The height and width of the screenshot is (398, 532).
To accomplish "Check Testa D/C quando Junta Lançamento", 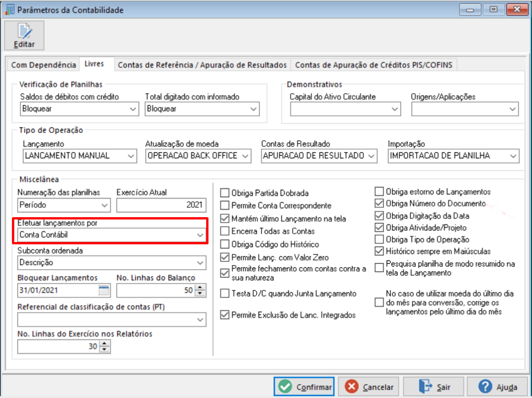I will pyautogui.click(x=225, y=293).
